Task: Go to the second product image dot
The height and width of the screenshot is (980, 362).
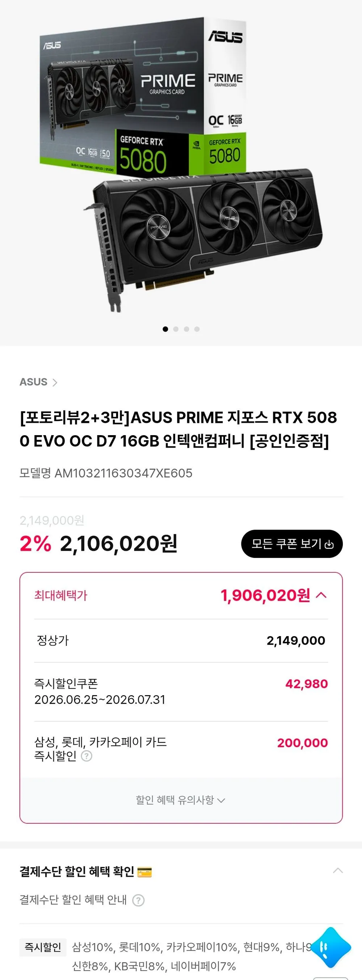Action: pyautogui.click(x=176, y=329)
